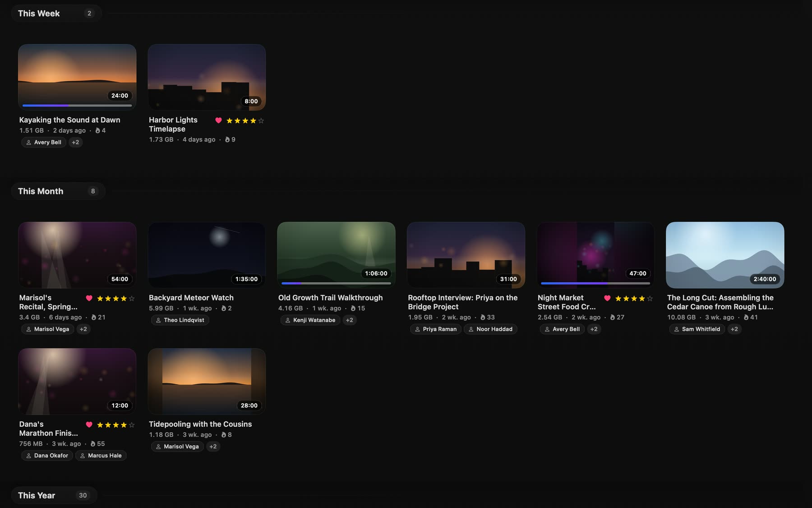Filter by Noor Haddad person tag
This screenshot has width=812, height=508.
point(490,329)
